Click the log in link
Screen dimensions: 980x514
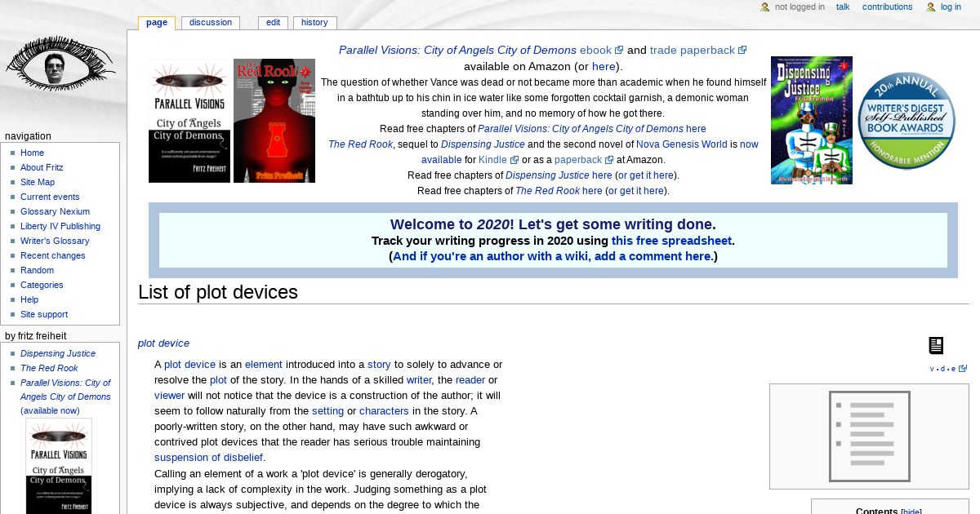(x=951, y=7)
